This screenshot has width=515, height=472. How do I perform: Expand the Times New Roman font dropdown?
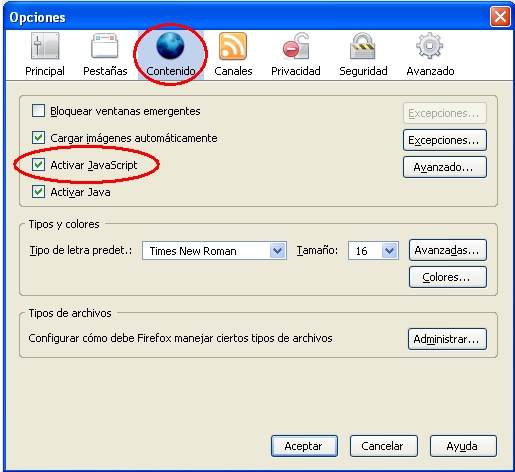click(214, 251)
